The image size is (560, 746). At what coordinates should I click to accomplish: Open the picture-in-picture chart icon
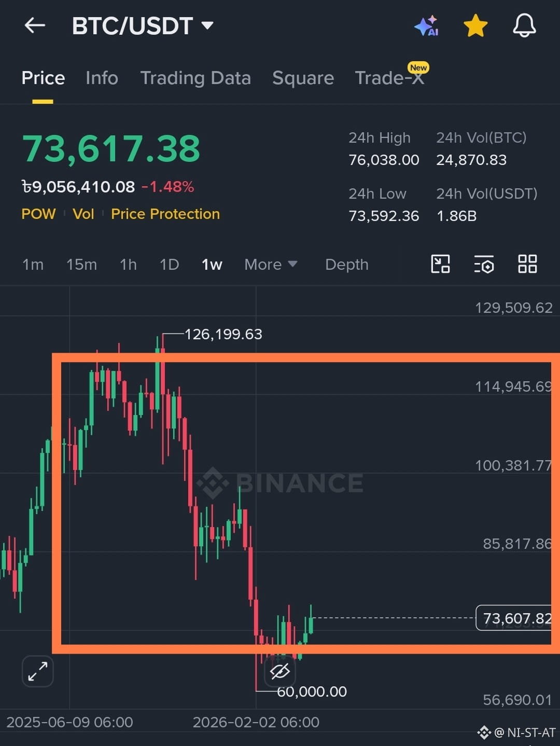tap(440, 264)
